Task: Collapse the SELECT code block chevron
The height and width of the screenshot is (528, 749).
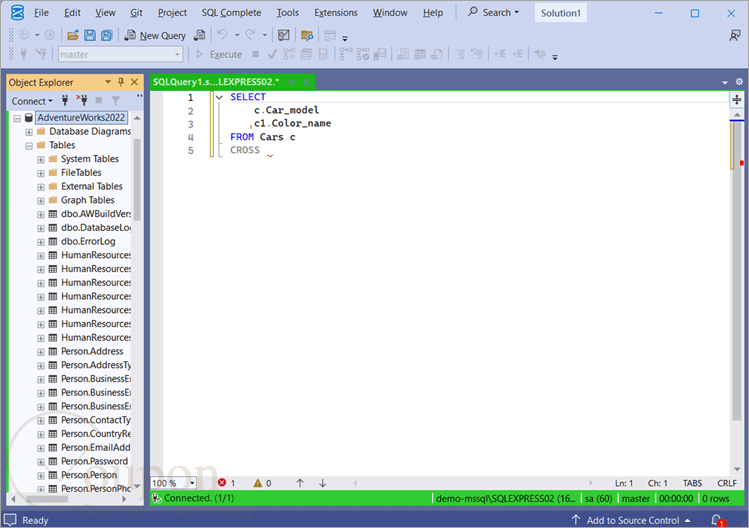Action: [x=219, y=97]
